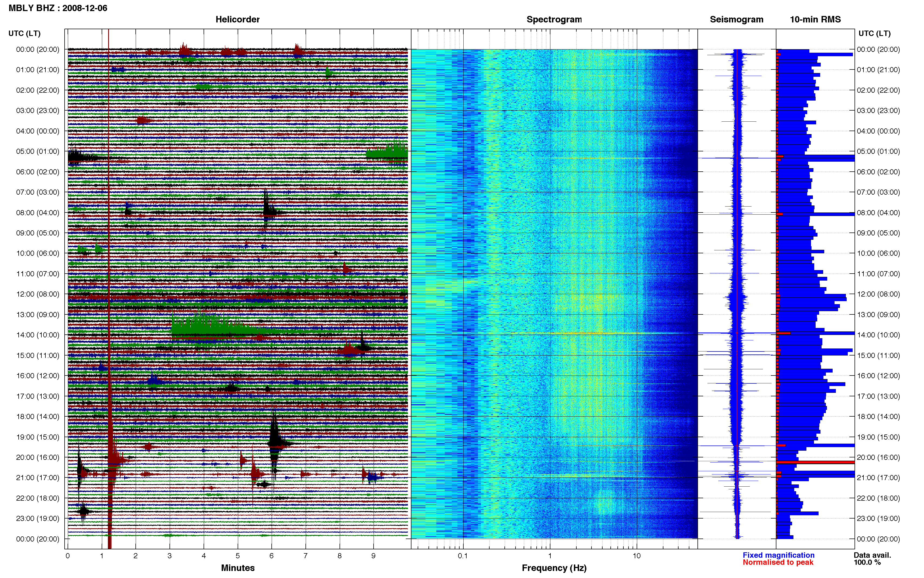The image size is (924, 578).
Task: Click left-axis time label "08:00 (04:00)"
Action: click(x=38, y=212)
